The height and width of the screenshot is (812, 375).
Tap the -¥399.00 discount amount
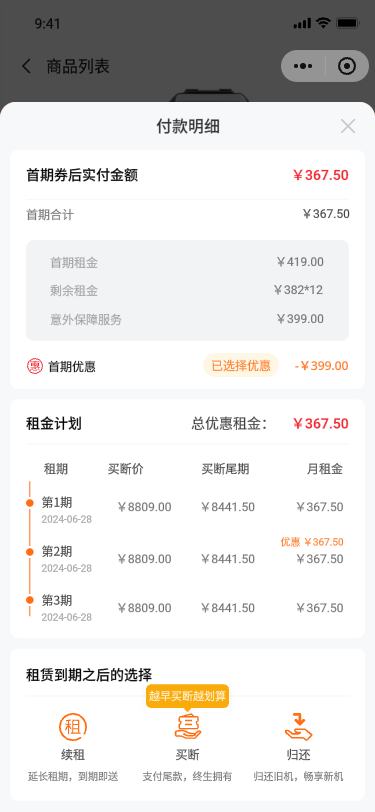tap(321, 366)
